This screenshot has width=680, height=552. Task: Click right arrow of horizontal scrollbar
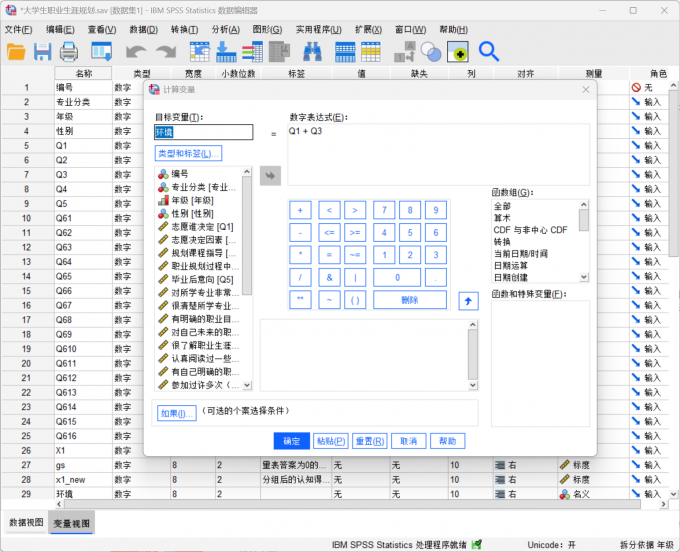point(664,504)
